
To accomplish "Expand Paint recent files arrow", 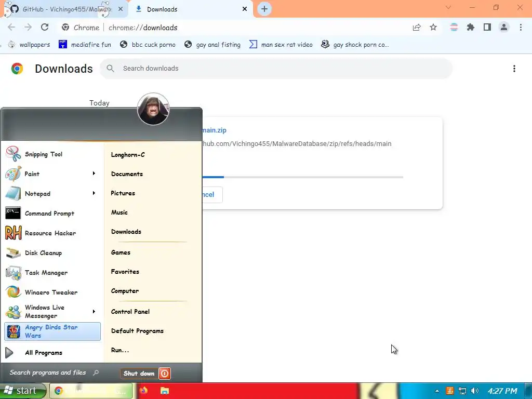I will tap(94, 174).
